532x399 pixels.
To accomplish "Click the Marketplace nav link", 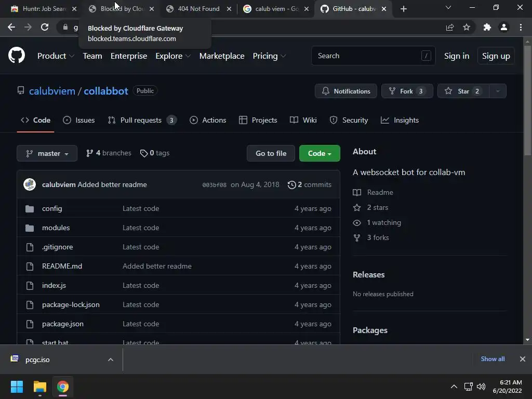I will 222,56.
